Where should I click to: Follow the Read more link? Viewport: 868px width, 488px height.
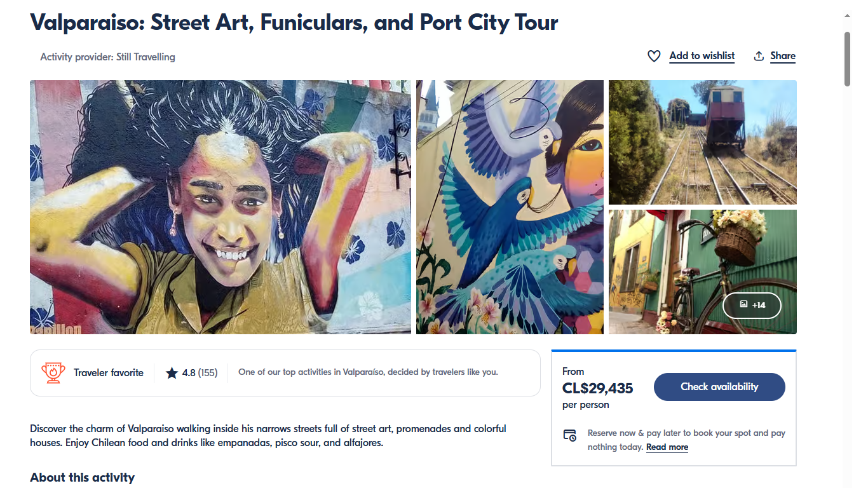pyautogui.click(x=667, y=447)
